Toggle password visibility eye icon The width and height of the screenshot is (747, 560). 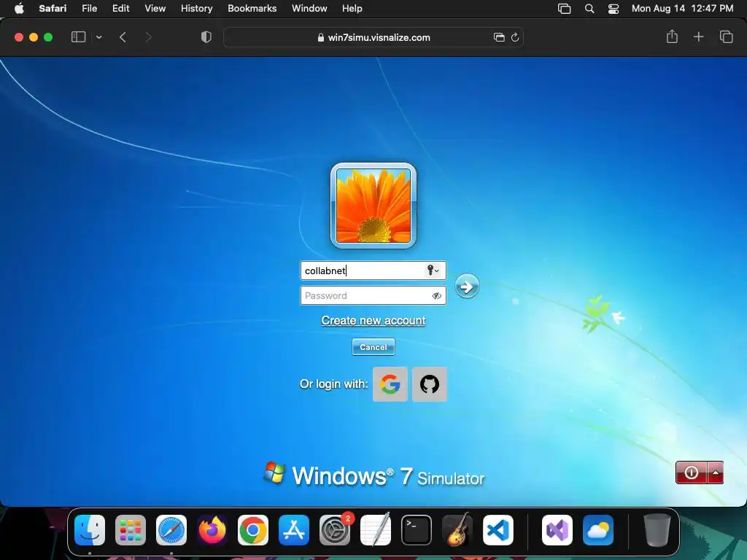(436, 296)
